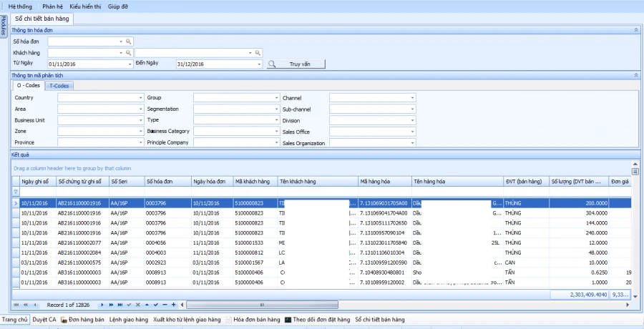Click the cancel-edit X in navigator
Viewport: 644px width, 329px height.
[x=138, y=305]
